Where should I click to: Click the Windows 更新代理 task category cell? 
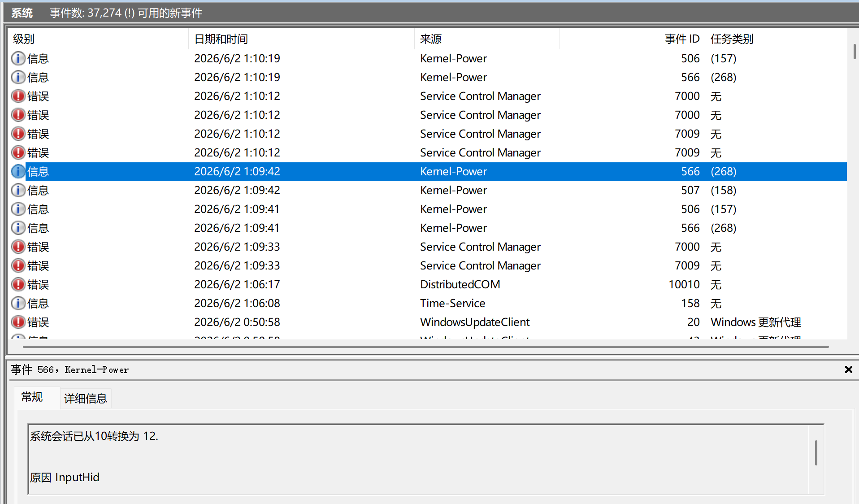[x=756, y=322]
